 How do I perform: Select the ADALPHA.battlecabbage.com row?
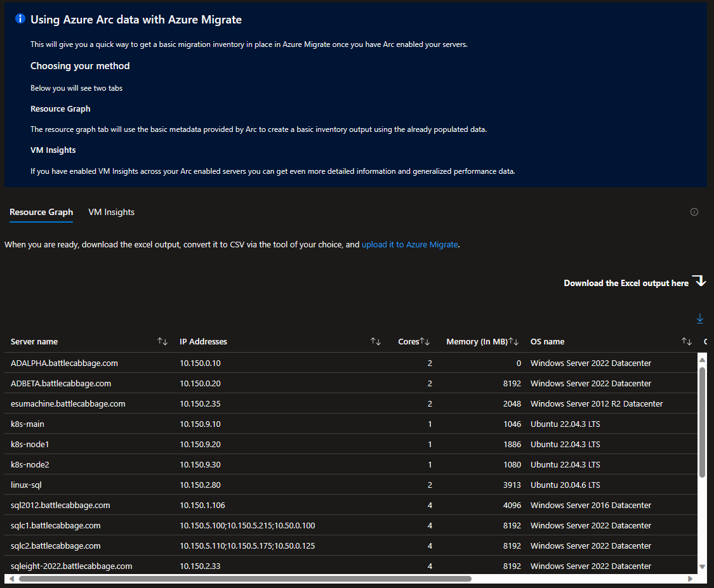pos(350,363)
